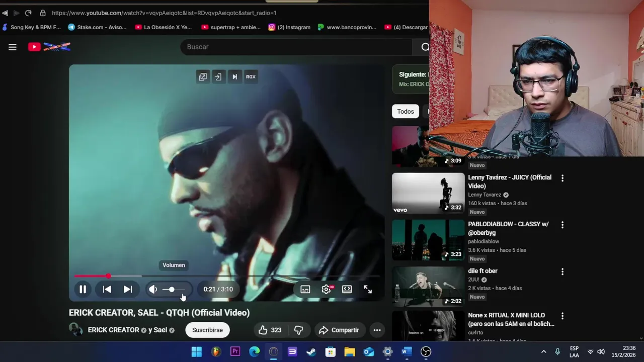Open the Sael channel link

pyautogui.click(x=160, y=330)
